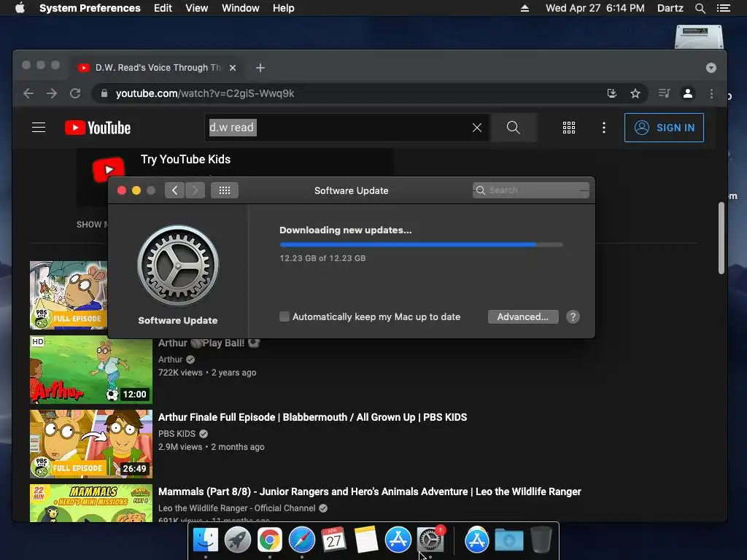747x560 pixels.
Task: Click the YouTube search magnifier button
Action: pyautogui.click(x=513, y=128)
